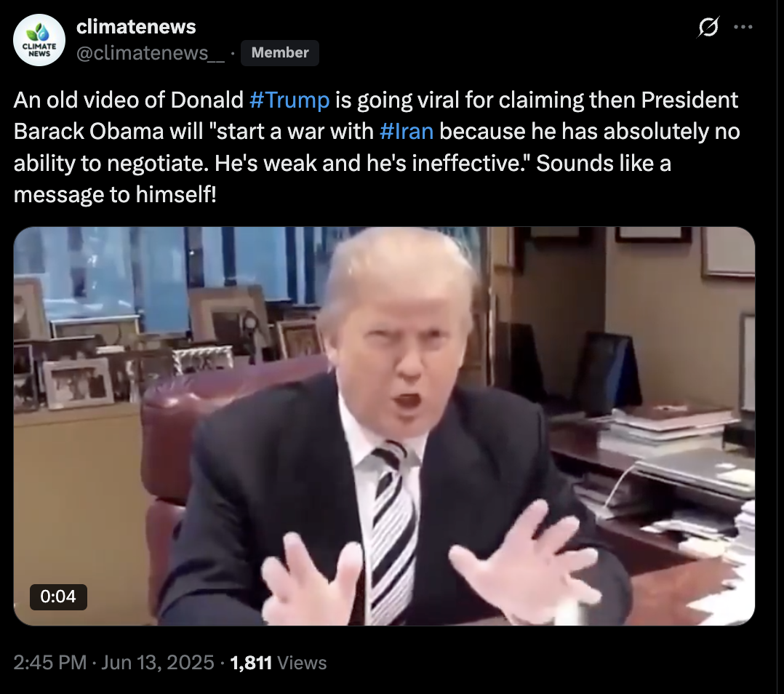
Task: Click the post text mentioning Barack Obama
Action: point(377,147)
